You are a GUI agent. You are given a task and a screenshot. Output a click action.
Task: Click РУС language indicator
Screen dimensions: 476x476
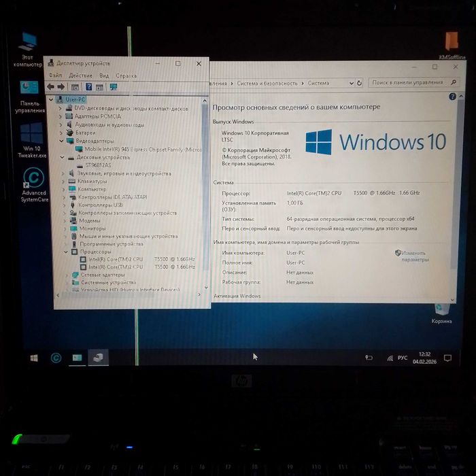(x=403, y=358)
